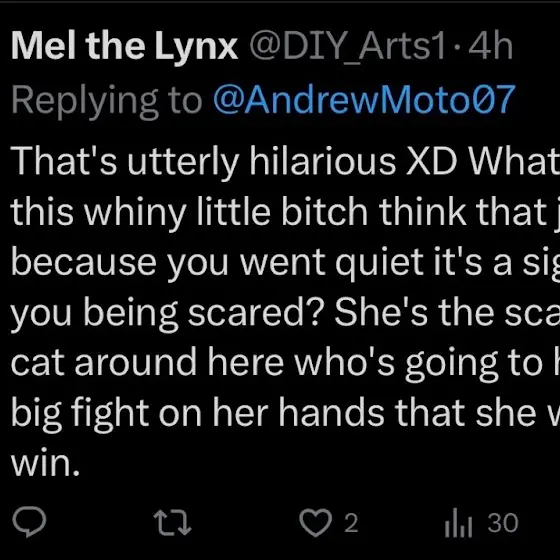The width and height of the screenshot is (560, 560).
Task: Follow the @AndrewMoto07 mention link
Action: [364, 100]
